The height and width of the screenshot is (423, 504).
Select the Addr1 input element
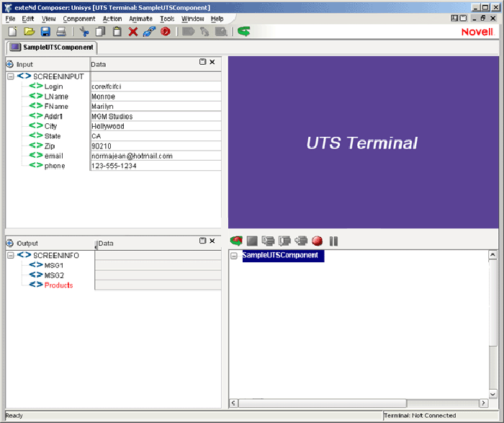[53, 117]
